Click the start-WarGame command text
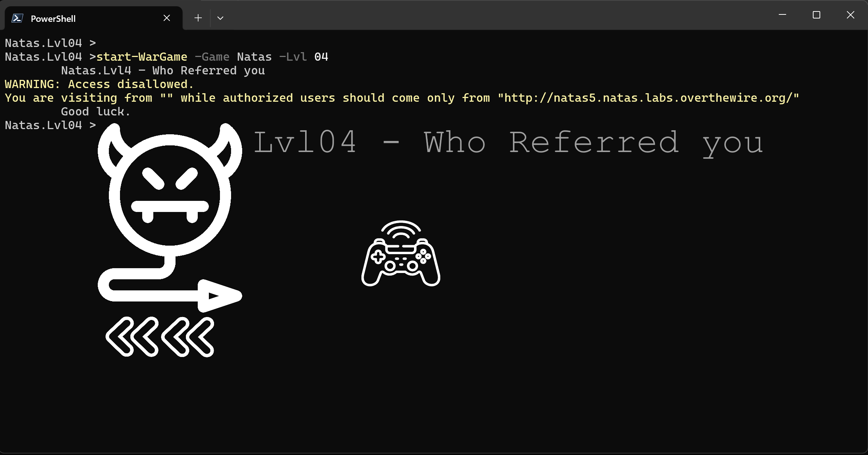 point(142,57)
